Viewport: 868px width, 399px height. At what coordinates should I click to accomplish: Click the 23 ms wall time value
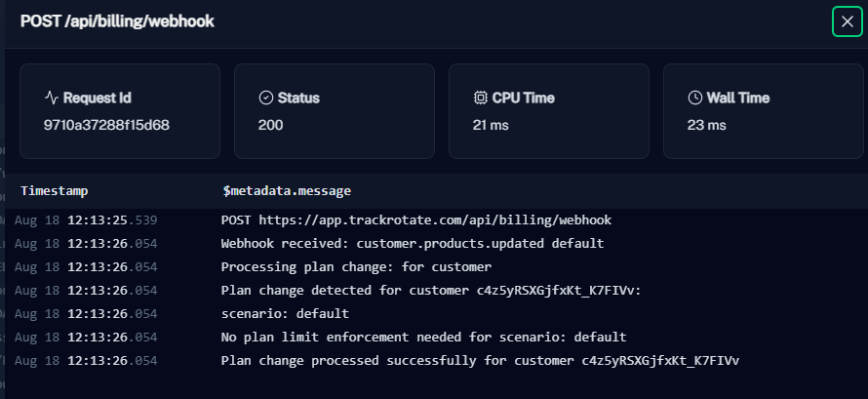click(706, 125)
